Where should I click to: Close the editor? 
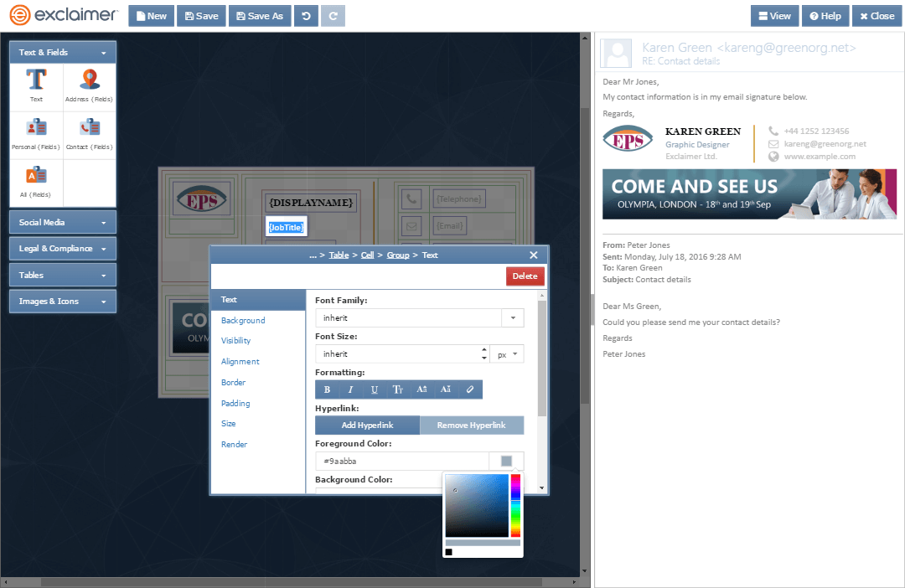click(x=877, y=16)
